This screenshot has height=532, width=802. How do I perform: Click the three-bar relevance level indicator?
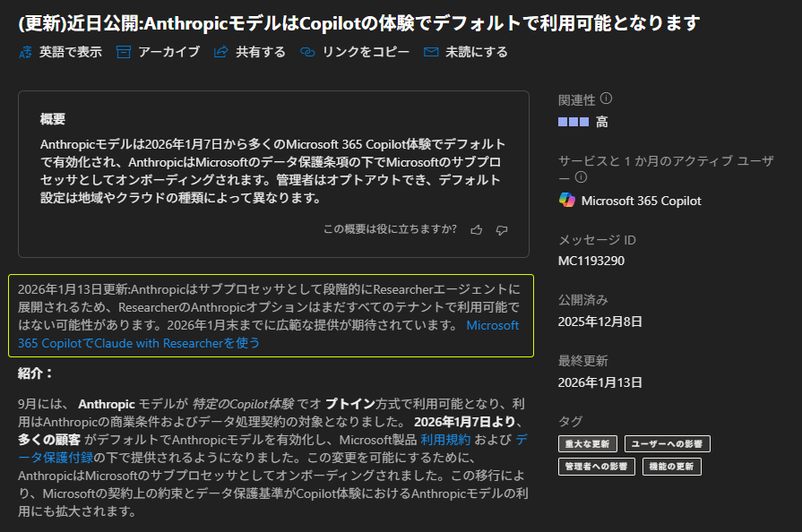(573, 122)
